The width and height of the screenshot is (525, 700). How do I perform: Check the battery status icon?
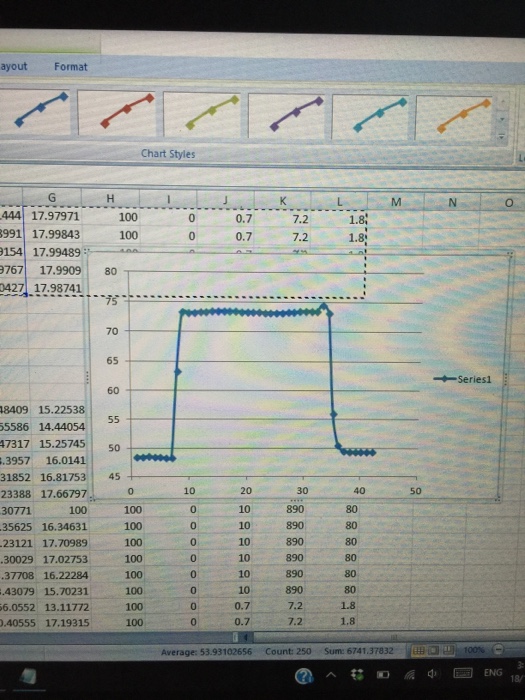[383, 675]
